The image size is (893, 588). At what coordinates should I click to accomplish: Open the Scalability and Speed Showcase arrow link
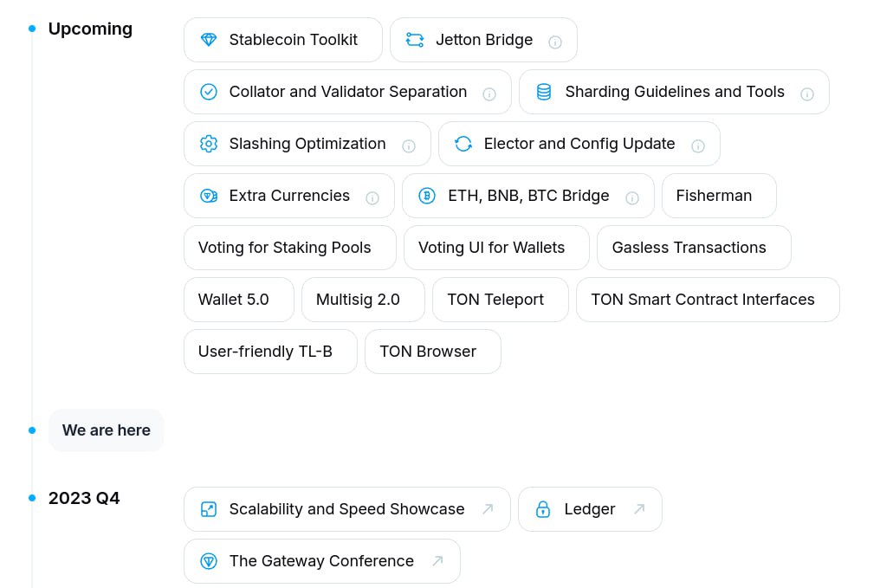tap(488, 509)
